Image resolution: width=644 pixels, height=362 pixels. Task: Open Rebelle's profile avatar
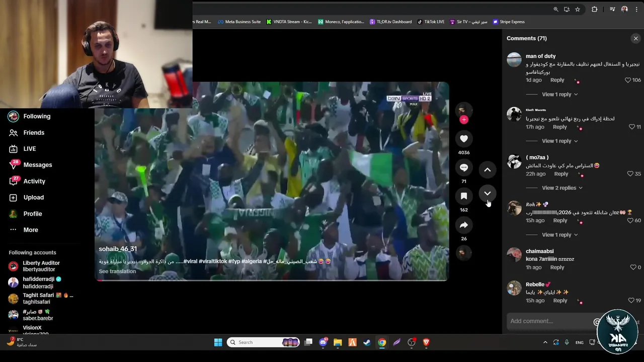(514, 288)
